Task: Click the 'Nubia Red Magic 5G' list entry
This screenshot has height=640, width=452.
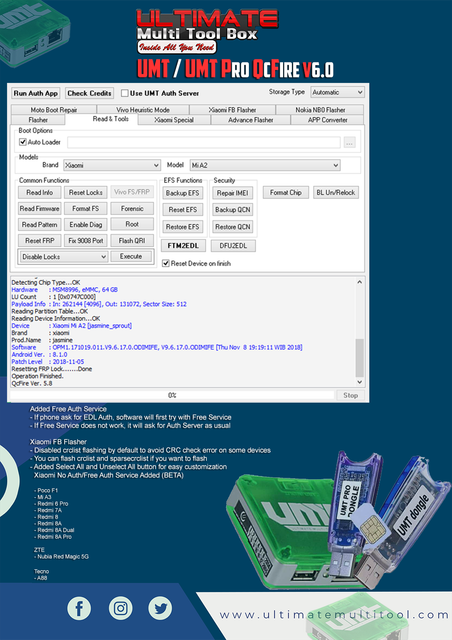Action: pyautogui.click(x=61, y=556)
